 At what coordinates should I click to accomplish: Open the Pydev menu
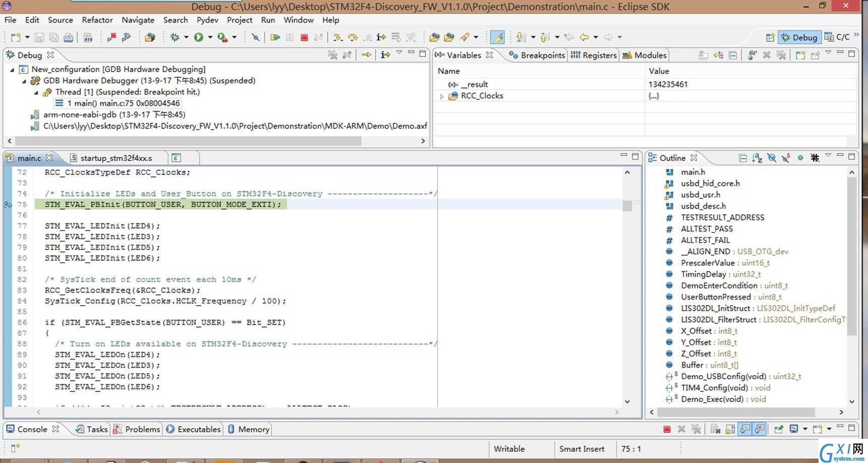[207, 20]
